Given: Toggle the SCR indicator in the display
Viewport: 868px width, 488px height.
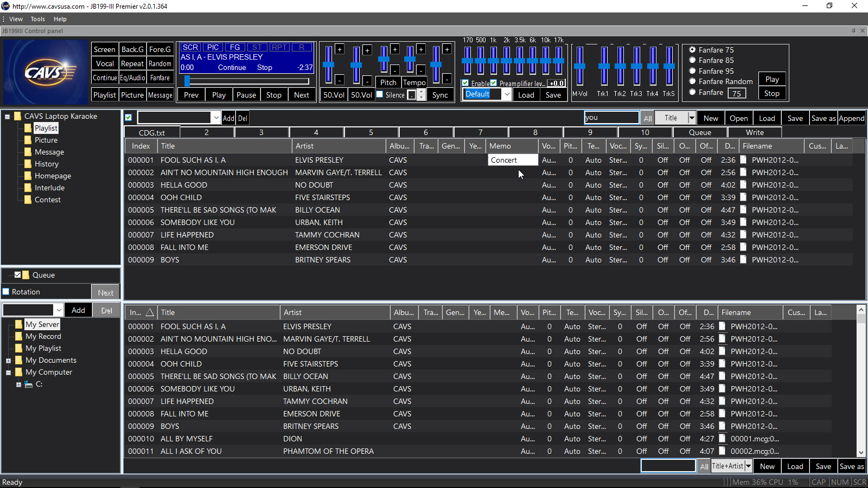Looking at the screenshot, I should pyautogui.click(x=190, y=47).
